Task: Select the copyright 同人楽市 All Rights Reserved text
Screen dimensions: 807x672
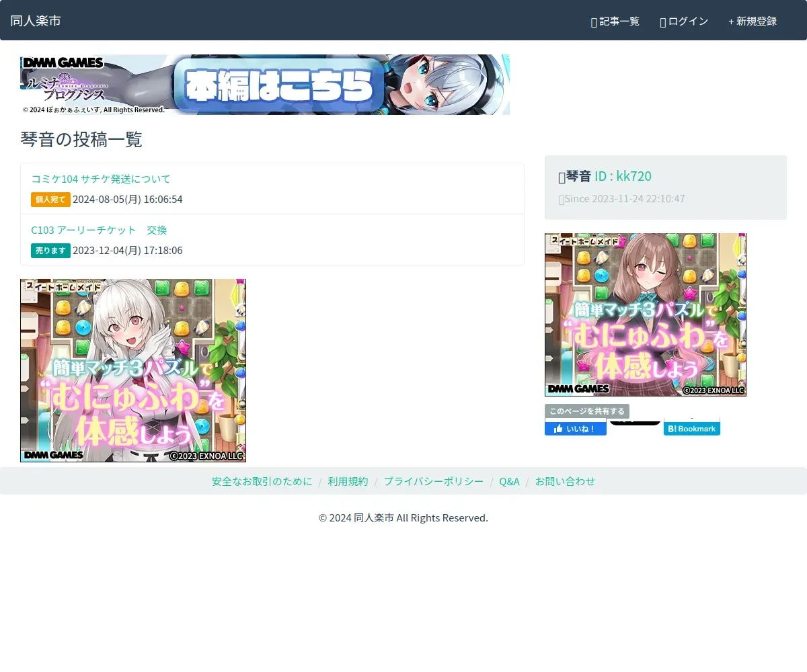Action: tap(403, 518)
